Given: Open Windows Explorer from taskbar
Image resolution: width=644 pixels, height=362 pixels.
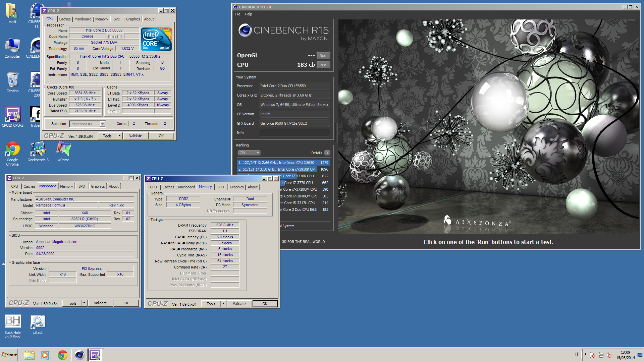Looking at the screenshot, I should point(29,355).
